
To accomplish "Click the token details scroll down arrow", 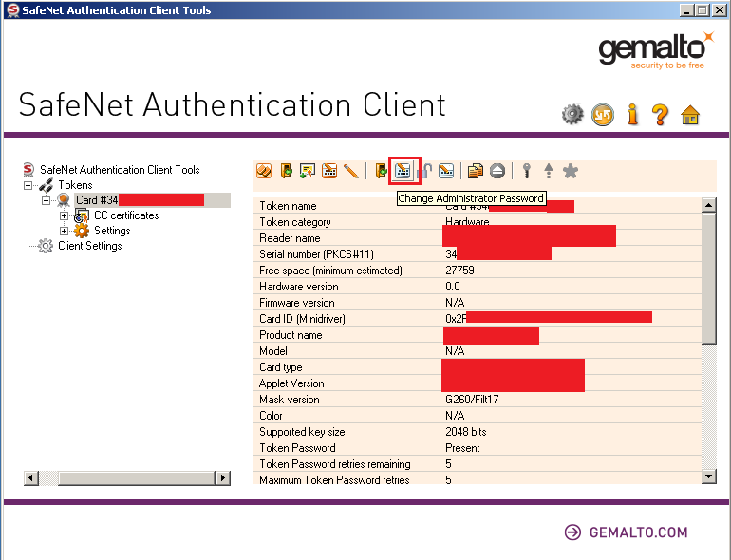I will [x=708, y=476].
